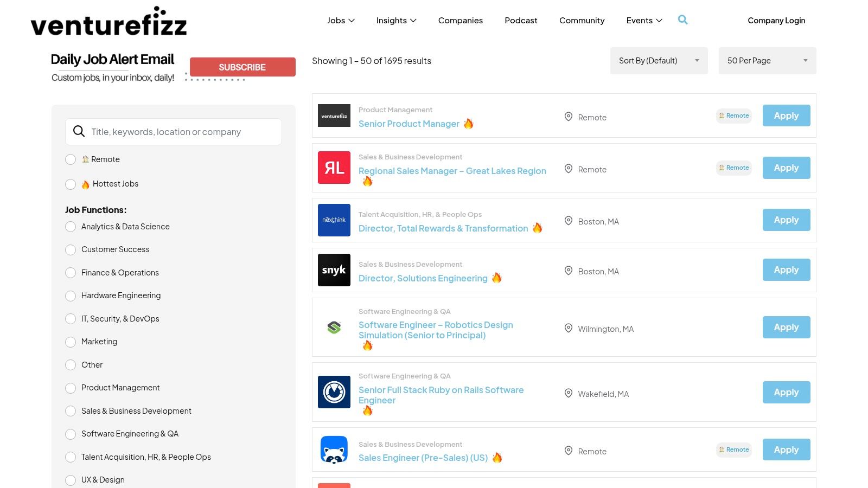Open the 50 Per Page dropdown
Screen dimensions: 868x488
[x=768, y=61]
